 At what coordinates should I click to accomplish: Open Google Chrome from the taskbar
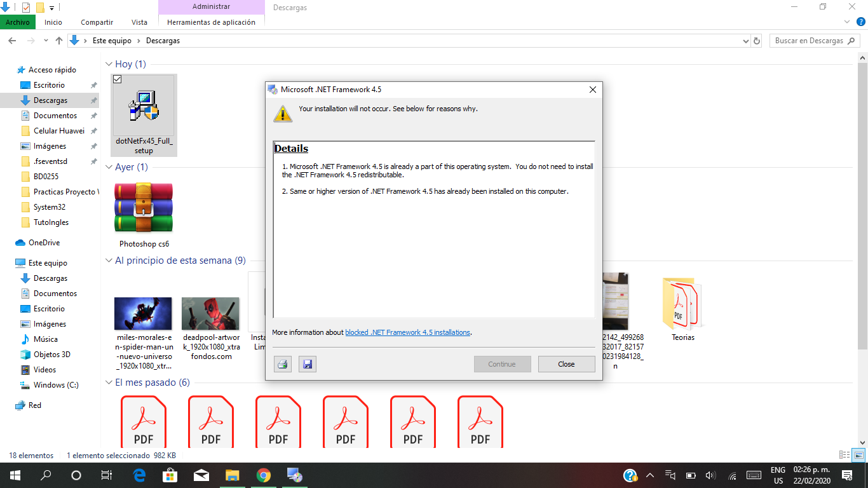pyautogui.click(x=264, y=475)
